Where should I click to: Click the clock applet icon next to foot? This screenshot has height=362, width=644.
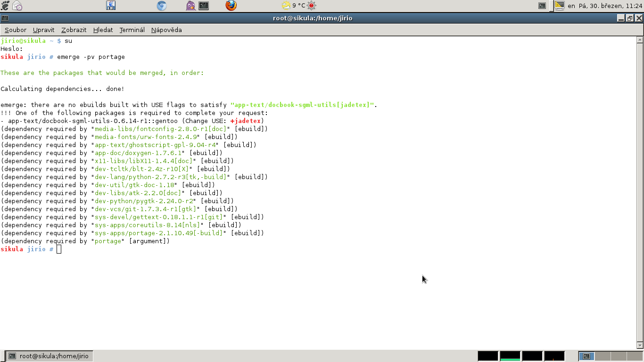coord(17,6)
